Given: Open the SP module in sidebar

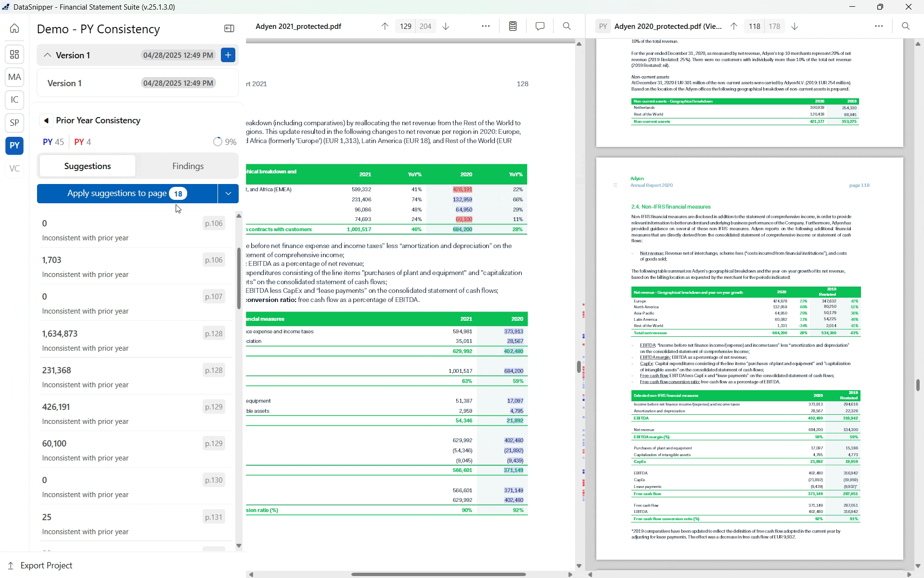Looking at the screenshot, I should click(x=14, y=123).
